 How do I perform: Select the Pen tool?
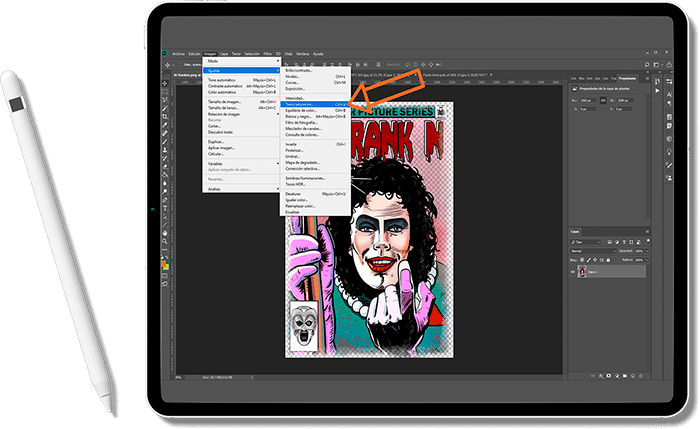click(165, 200)
